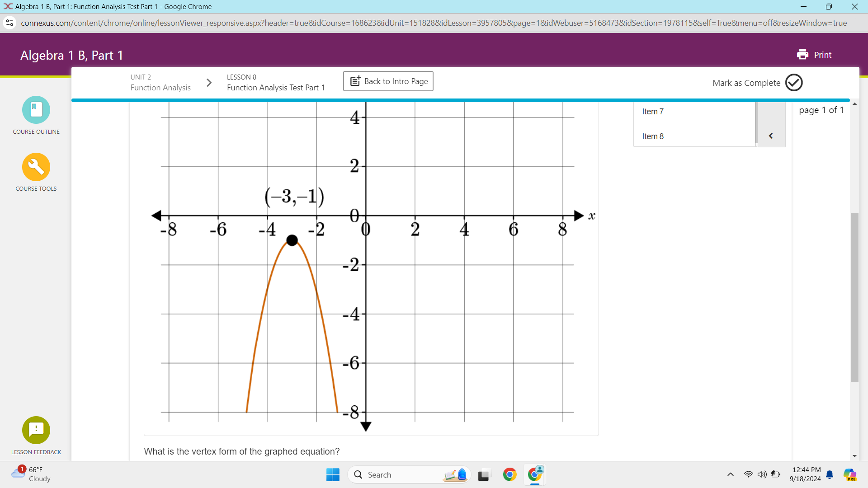Click the Algebra 1 B, Part 1 title

[71, 55]
